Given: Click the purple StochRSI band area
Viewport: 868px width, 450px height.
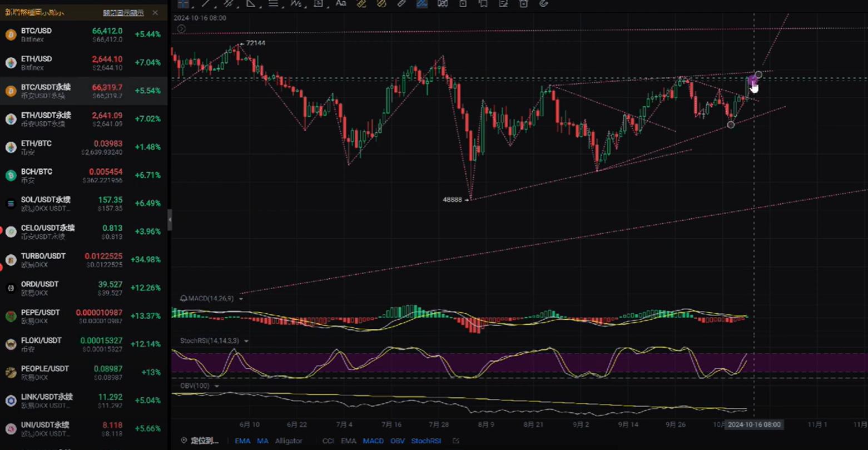Looking at the screenshot, I should pyautogui.click(x=500, y=362).
